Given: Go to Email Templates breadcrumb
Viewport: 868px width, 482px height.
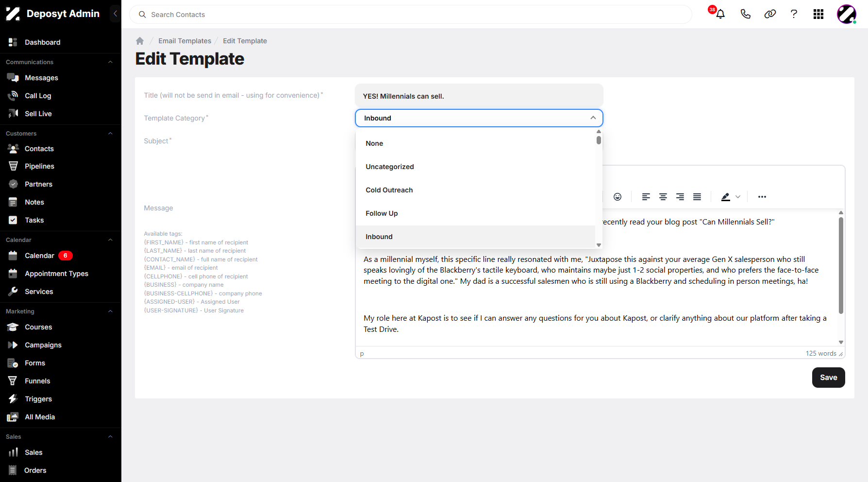Looking at the screenshot, I should pos(185,41).
